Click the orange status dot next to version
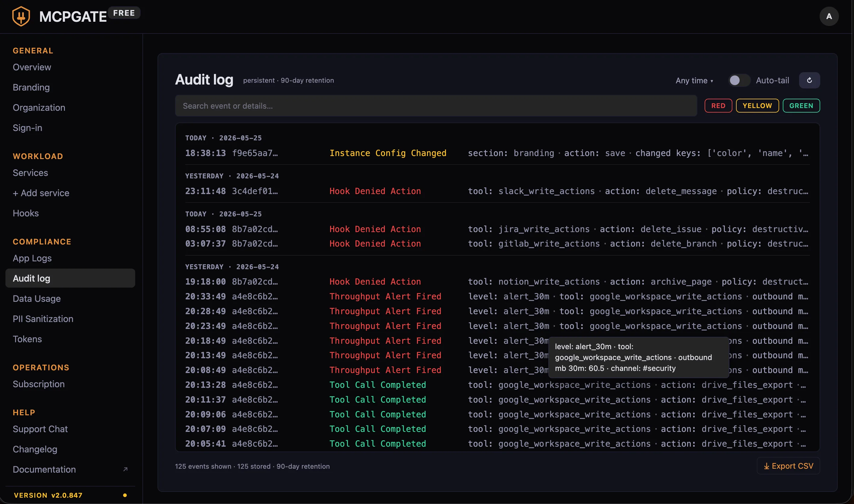Image resolution: width=854 pixels, height=504 pixels. click(125, 495)
